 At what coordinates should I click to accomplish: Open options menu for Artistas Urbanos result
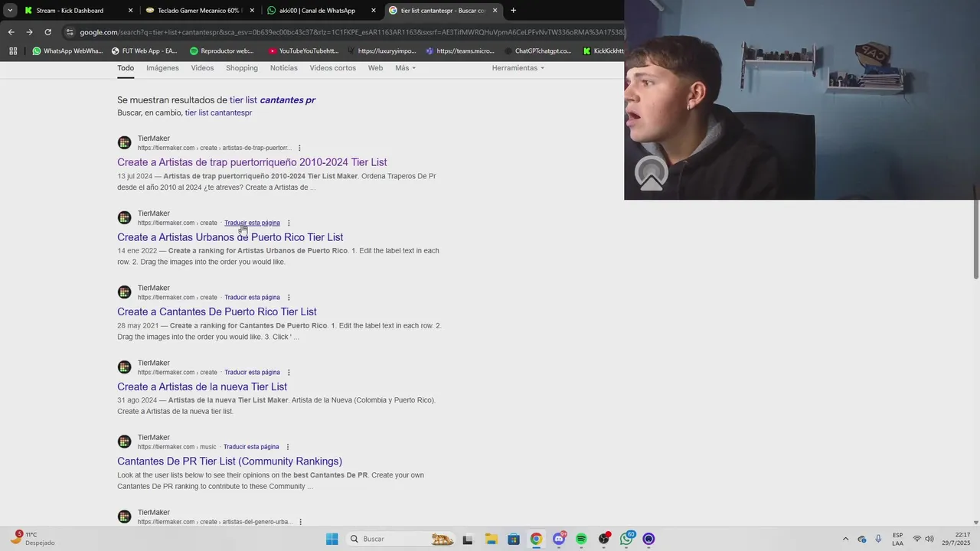289,223
